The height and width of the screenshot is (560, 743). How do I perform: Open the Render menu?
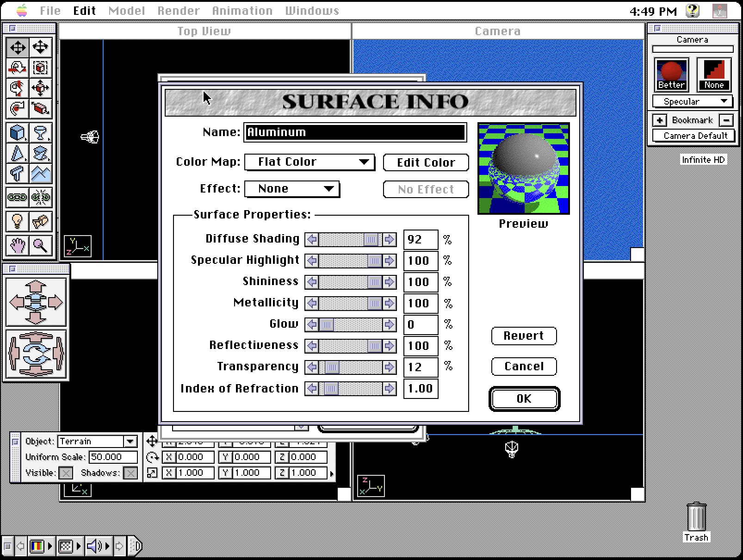[178, 10]
